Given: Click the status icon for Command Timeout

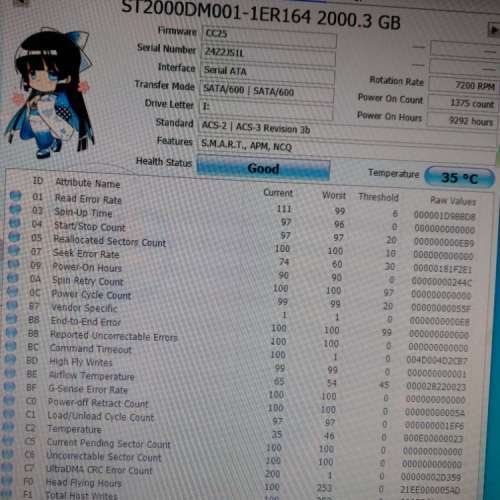Looking at the screenshot, I should 11,346.
